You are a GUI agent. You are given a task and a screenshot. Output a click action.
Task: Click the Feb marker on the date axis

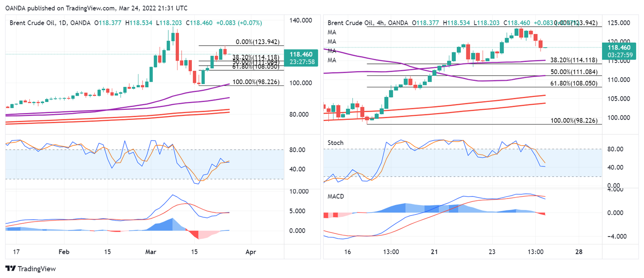coord(64,252)
